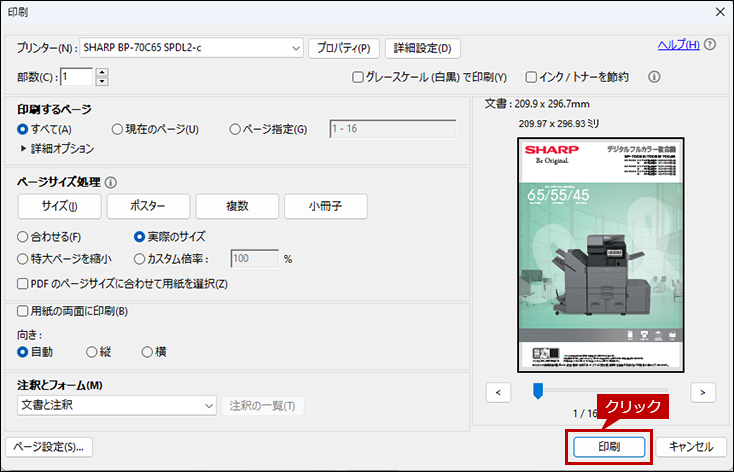Go to next preview page arrow
The height and width of the screenshot is (472, 734).
pyautogui.click(x=703, y=392)
